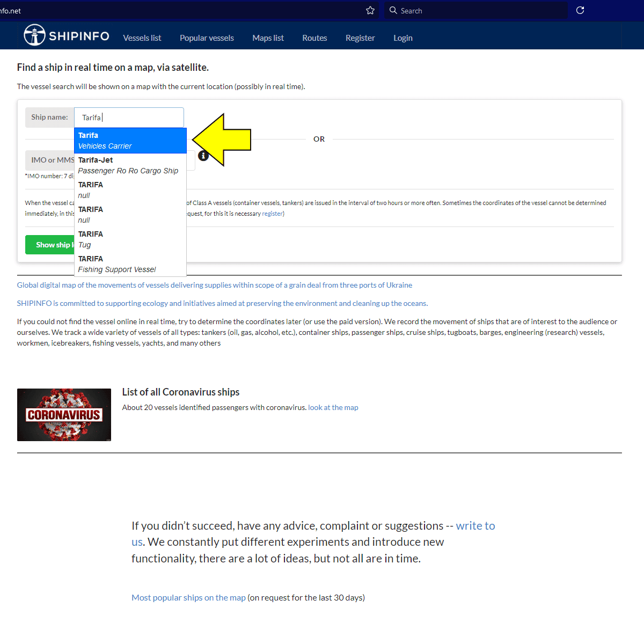
Task: Go to Maps list
Action: 268,38
